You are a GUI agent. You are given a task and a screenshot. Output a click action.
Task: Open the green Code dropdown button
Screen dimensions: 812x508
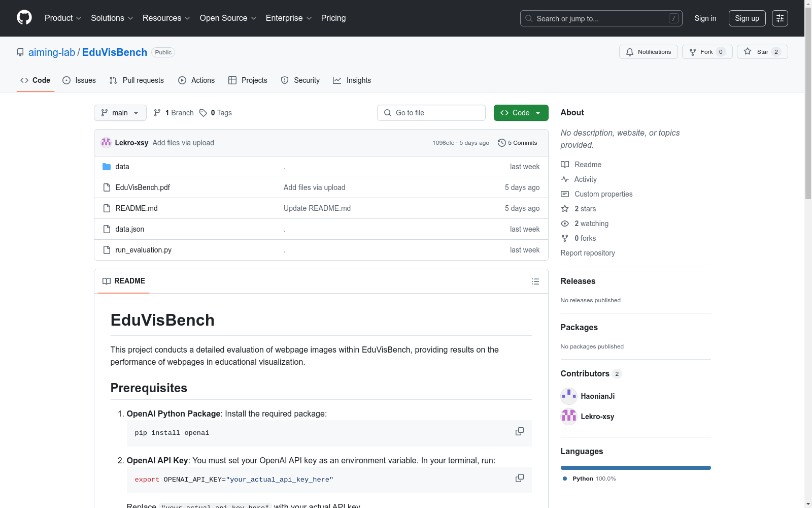[x=521, y=113]
